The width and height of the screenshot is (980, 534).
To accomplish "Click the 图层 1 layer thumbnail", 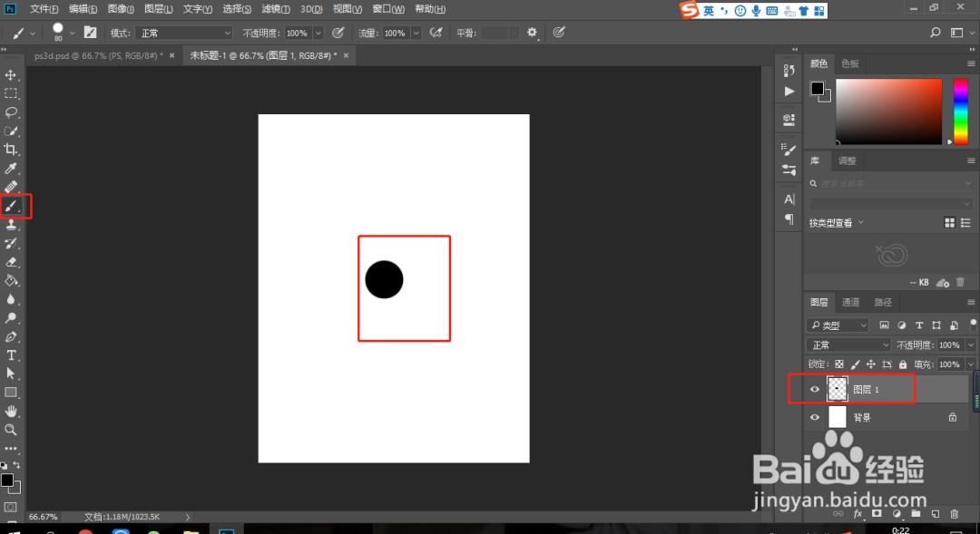I will point(837,389).
